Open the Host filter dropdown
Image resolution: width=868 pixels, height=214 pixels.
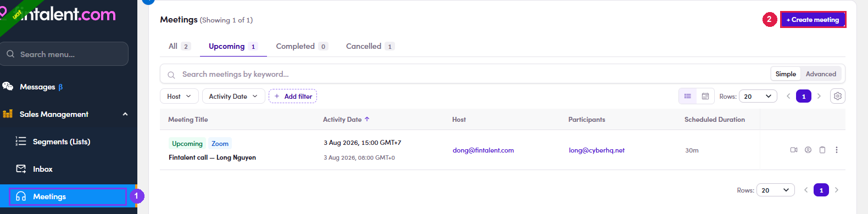[179, 96]
